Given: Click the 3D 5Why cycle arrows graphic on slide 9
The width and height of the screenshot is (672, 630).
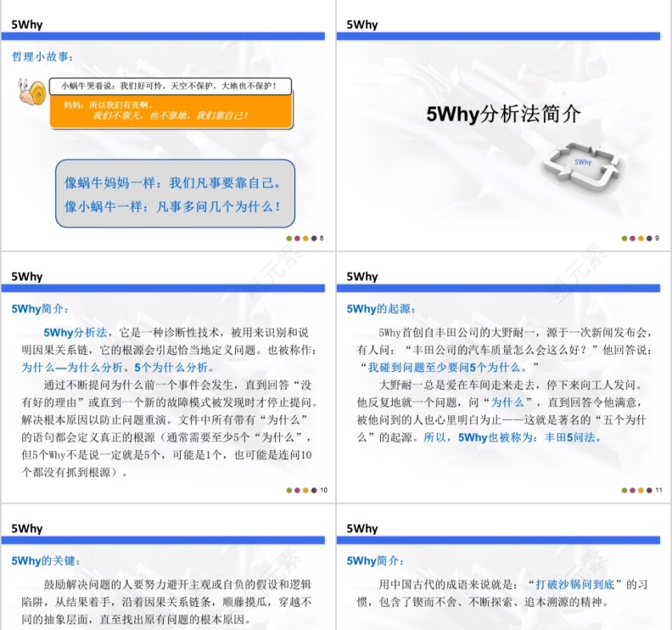Looking at the screenshot, I should pyautogui.click(x=582, y=164).
